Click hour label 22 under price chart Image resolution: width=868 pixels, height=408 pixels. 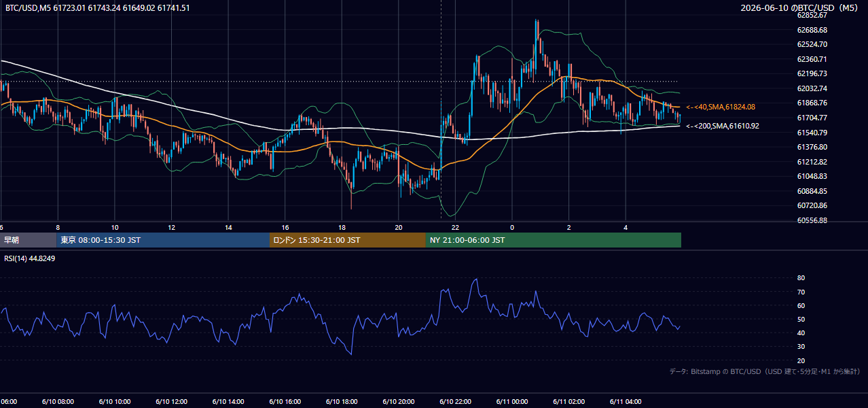click(456, 227)
